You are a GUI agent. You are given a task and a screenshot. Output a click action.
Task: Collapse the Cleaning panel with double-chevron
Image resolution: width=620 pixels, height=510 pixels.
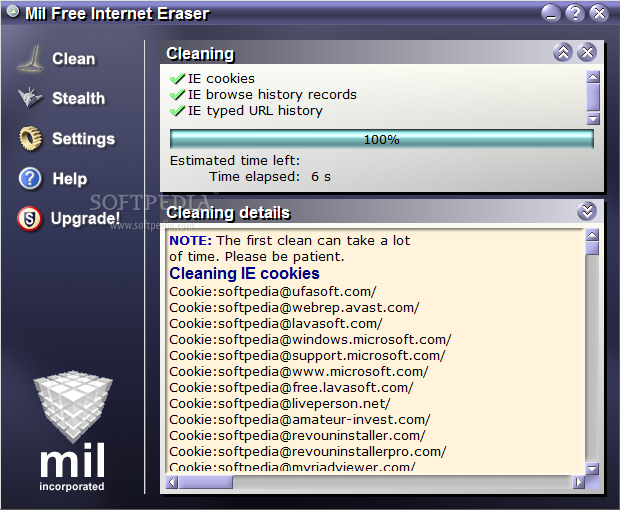point(563,52)
